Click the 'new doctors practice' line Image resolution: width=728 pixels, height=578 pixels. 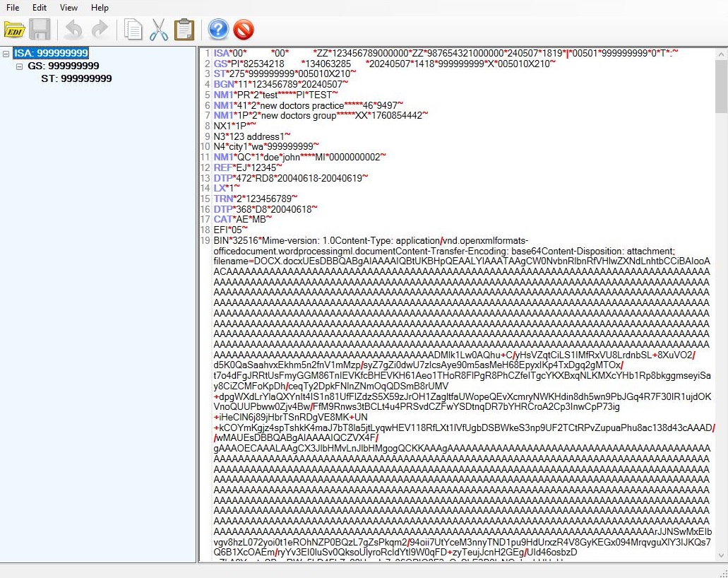click(x=309, y=105)
